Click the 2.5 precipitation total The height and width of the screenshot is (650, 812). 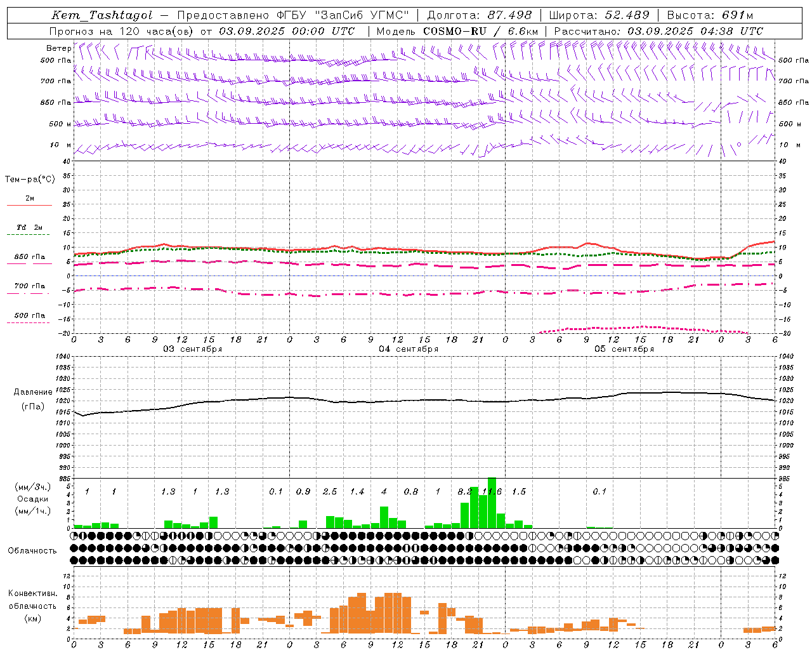330,492
